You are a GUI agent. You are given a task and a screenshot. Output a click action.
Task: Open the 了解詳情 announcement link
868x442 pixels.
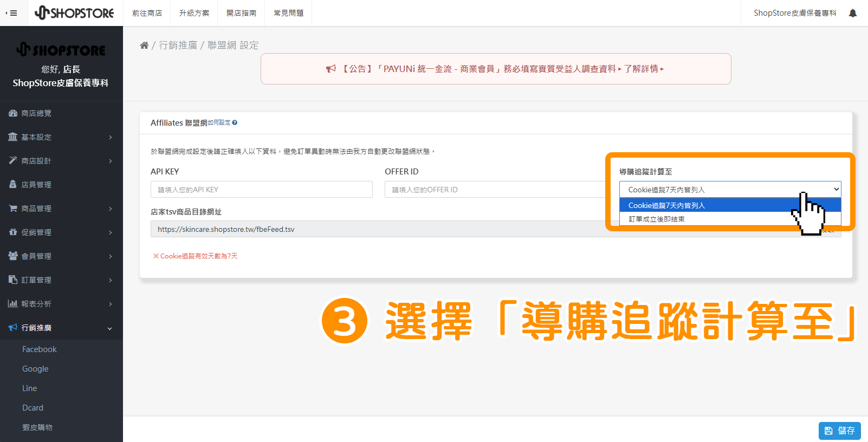643,69
